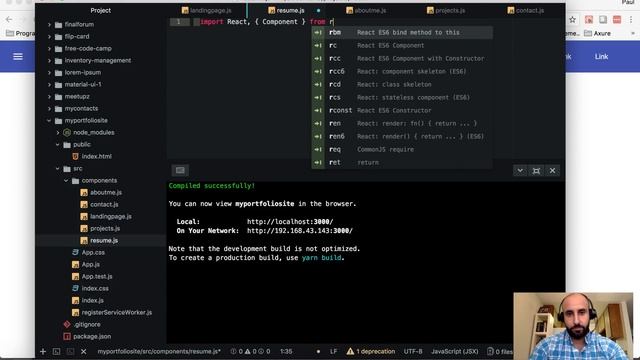640x360 pixels.
Task: Click the terminal keyboard input icon
Action: tap(180, 170)
